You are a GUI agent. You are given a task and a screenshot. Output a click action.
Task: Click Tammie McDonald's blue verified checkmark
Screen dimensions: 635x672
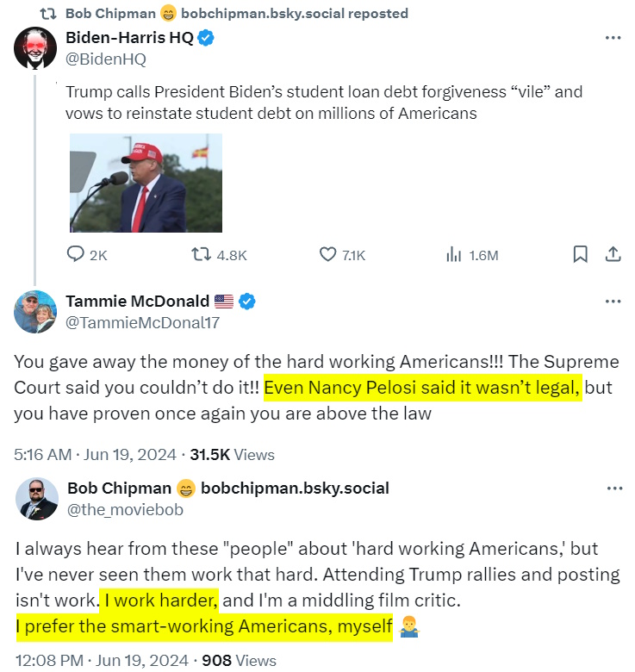(x=247, y=301)
